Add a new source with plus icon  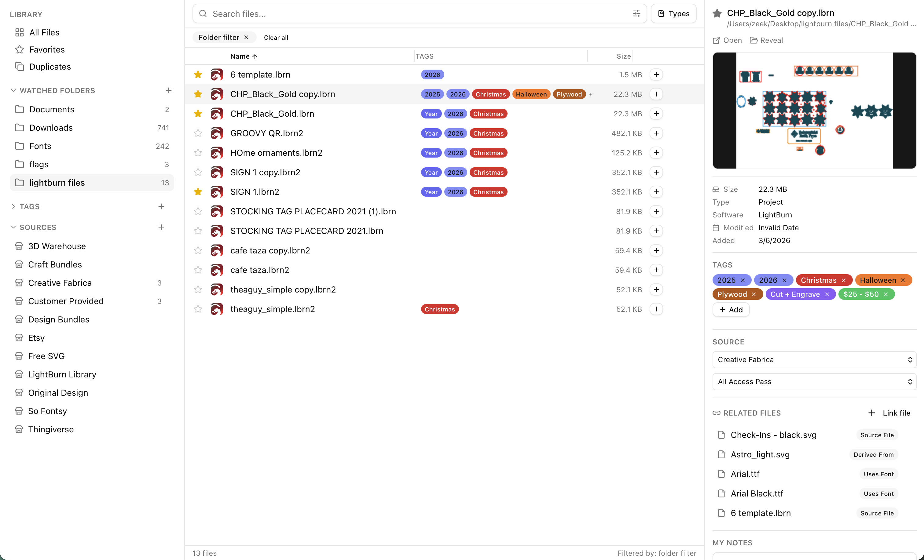pyautogui.click(x=161, y=227)
